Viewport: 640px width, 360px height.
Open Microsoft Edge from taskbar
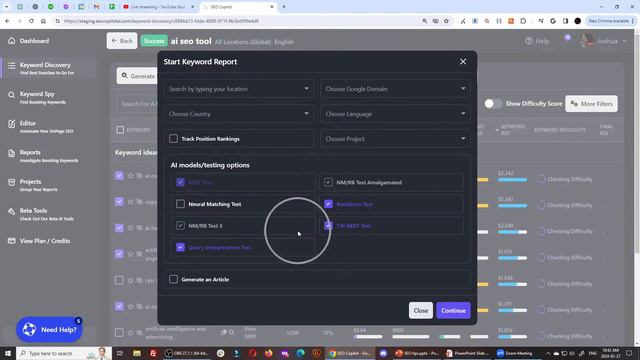300,353
